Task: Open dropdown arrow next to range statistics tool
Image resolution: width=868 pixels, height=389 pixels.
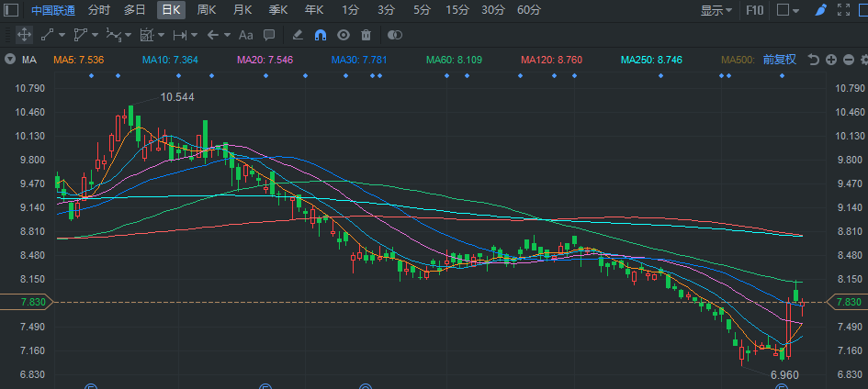Action: (x=161, y=36)
